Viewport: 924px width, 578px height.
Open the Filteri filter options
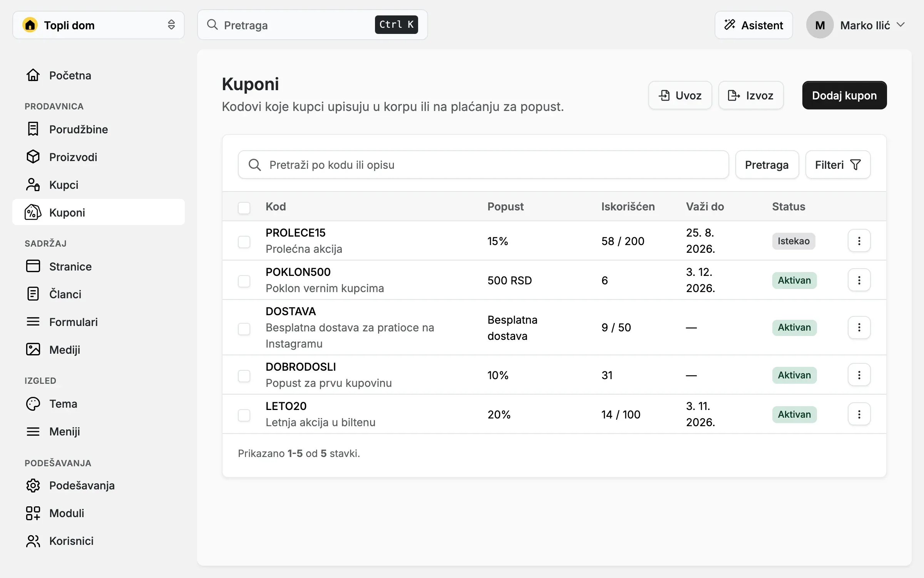pos(838,165)
